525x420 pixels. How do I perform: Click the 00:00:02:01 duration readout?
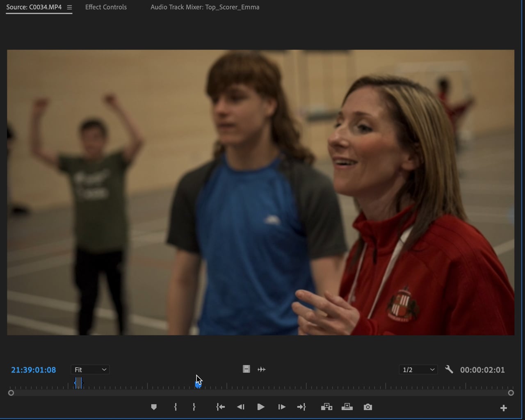coord(482,370)
